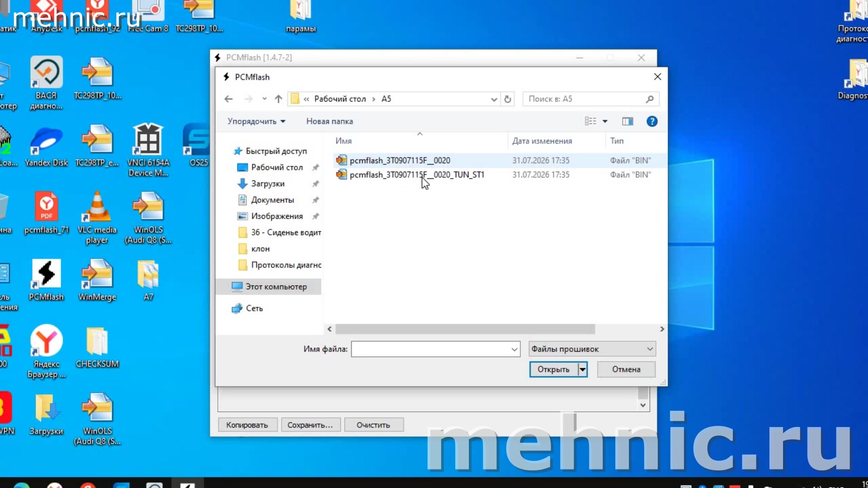This screenshot has height=488, width=868.
Task: Open pcmflash_92 desktop icon
Action: (x=97, y=16)
